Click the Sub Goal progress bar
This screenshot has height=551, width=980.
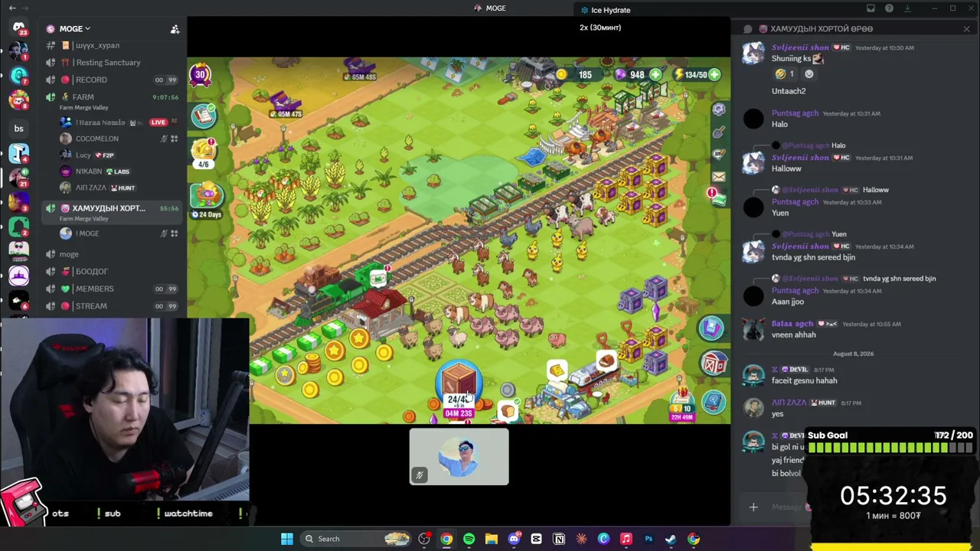[x=890, y=448]
